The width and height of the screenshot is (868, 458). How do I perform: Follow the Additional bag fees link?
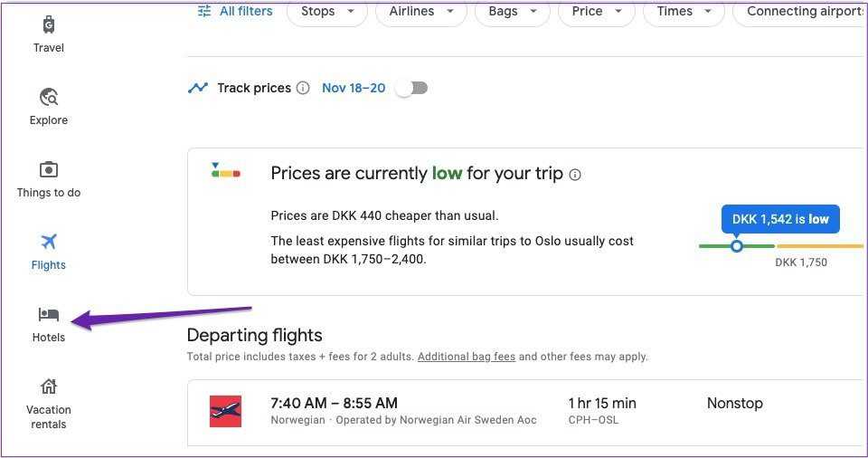coord(466,357)
